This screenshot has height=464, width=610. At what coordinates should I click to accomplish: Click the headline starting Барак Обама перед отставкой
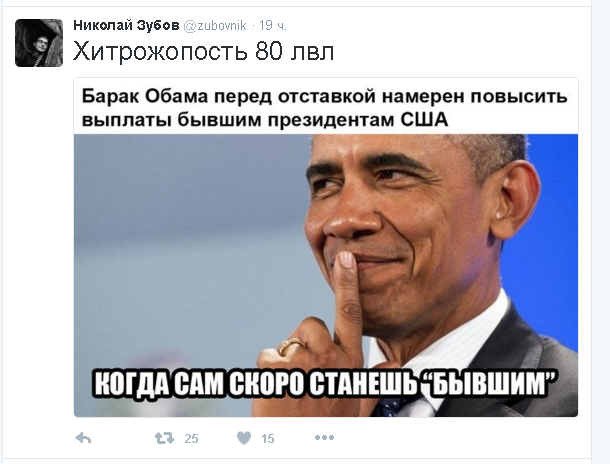(x=324, y=108)
